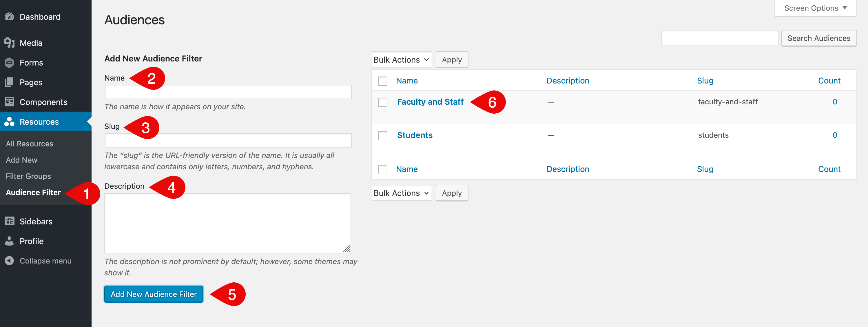The image size is (868, 327).
Task: Check the Faculty and Staff row checkbox
Action: (x=382, y=102)
